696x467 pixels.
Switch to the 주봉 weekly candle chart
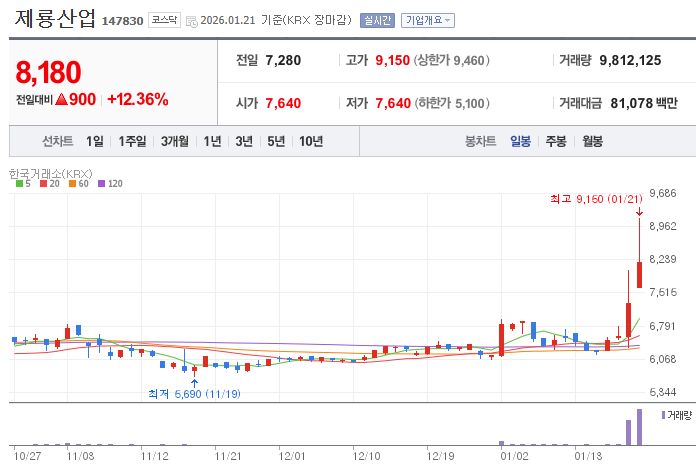point(556,141)
